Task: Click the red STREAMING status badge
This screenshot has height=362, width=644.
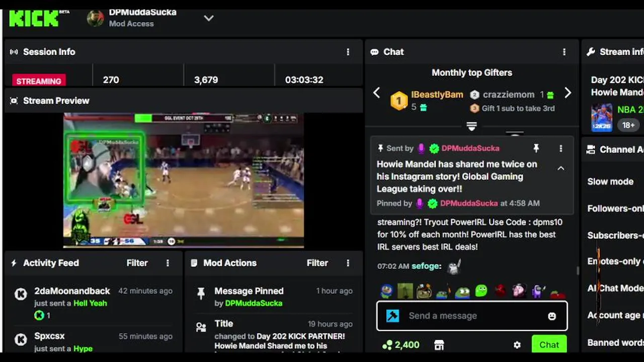Action: [39, 81]
